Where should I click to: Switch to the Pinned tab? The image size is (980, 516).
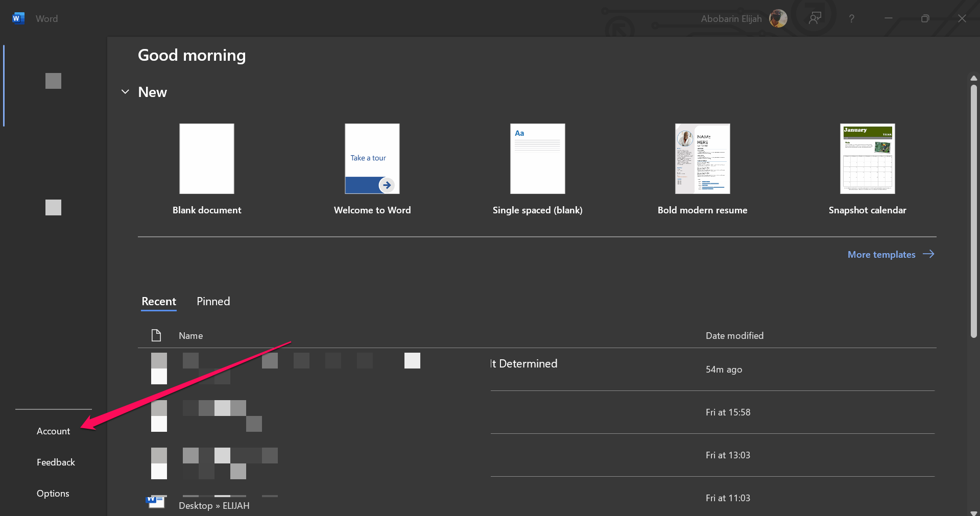213,301
